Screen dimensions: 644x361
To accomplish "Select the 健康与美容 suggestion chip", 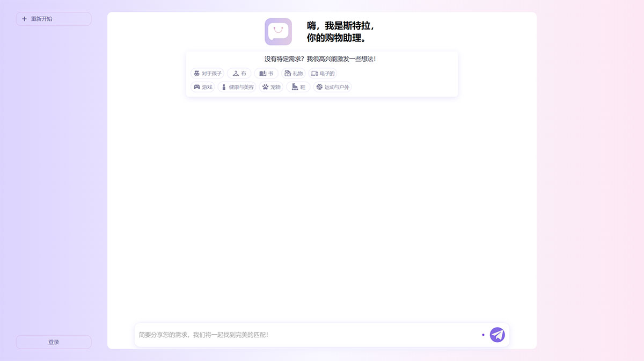I will pos(237,86).
